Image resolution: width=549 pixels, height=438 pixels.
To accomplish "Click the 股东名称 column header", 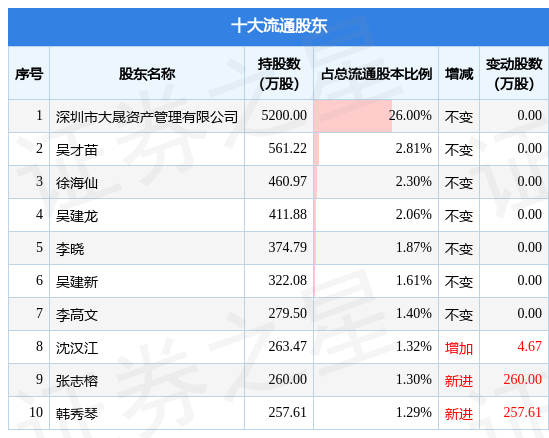I will 147,74.
